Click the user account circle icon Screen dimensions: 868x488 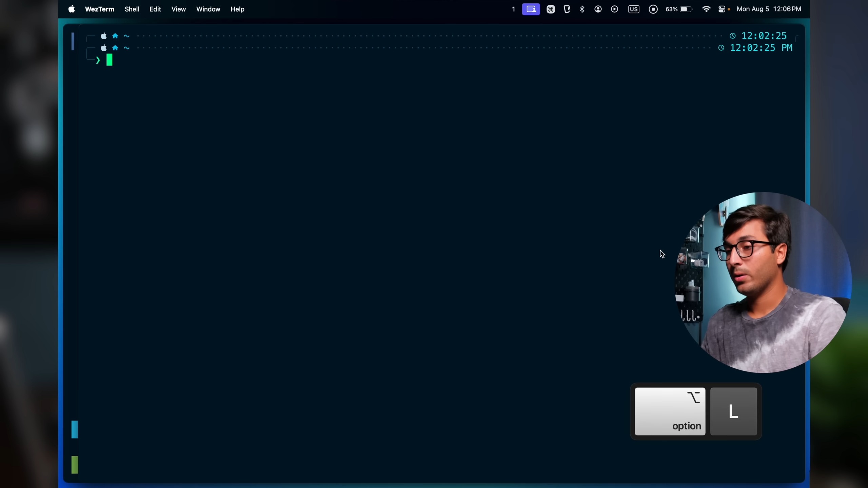click(x=598, y=9)
